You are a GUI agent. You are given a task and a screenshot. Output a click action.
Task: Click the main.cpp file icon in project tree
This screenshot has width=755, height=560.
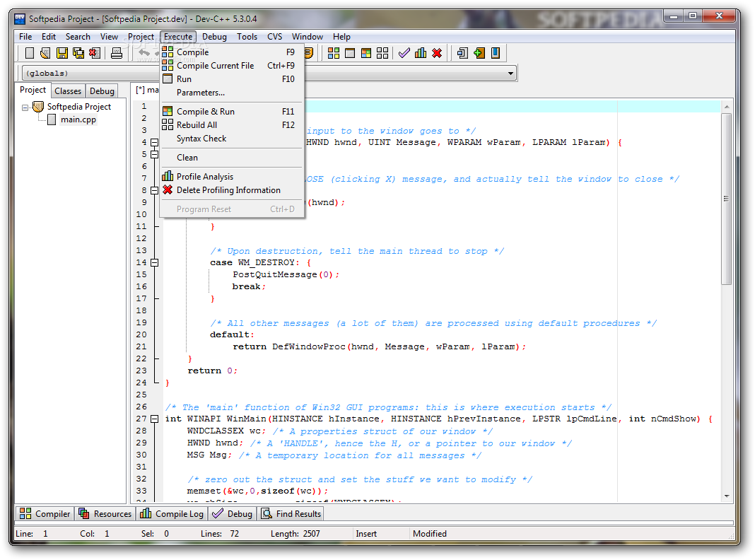[52, 119]
